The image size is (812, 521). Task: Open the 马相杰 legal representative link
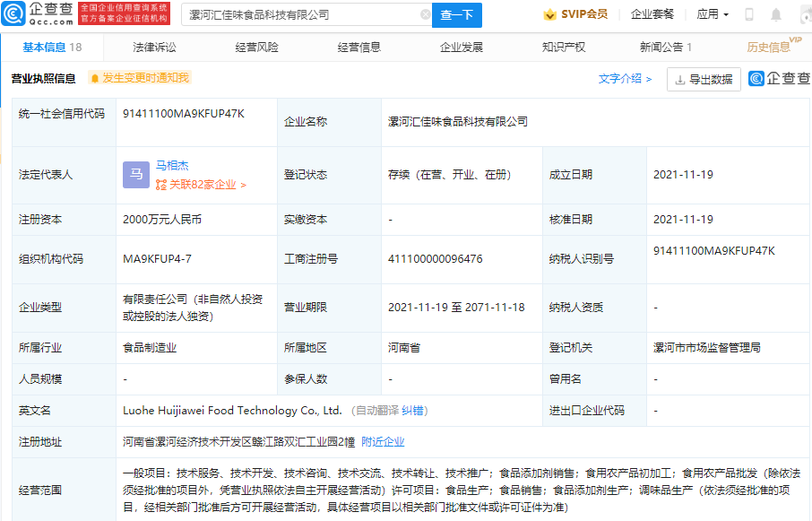pyautogui.click(x=172, y=166)
